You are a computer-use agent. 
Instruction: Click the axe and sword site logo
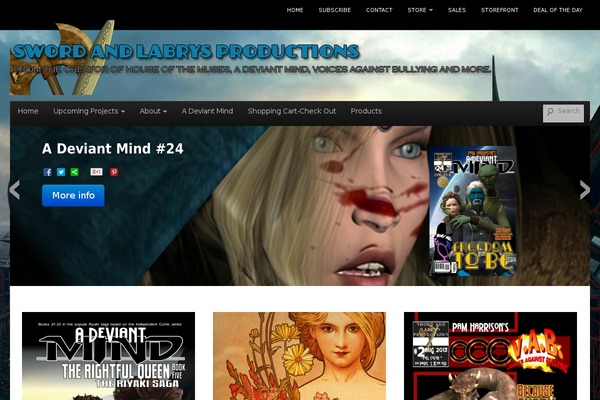click(62, 57)
